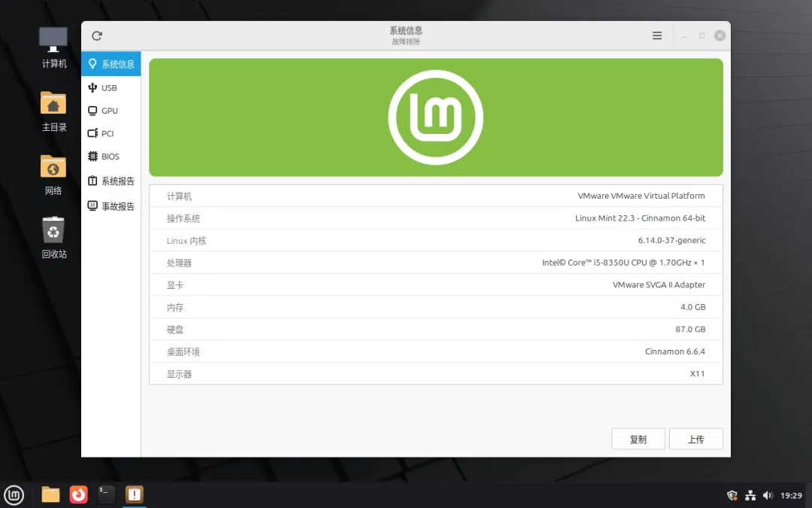Click the refresh icon in the header bar
The height and width of the screenshot is (508, 812).
(97, 36)
